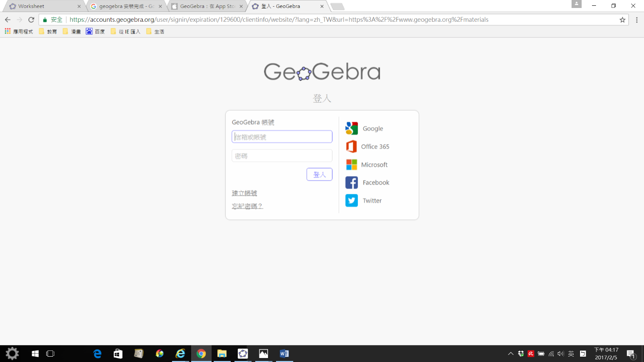The image size is (644, 362).
Task: Open volume control tray icon
Action: point(560,354)
